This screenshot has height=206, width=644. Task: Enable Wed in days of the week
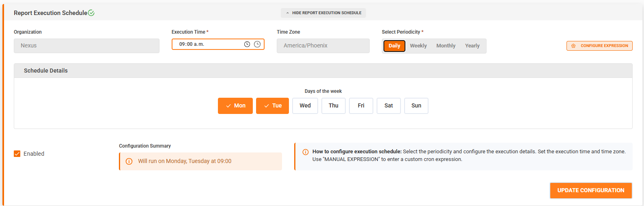coord(305,106)
